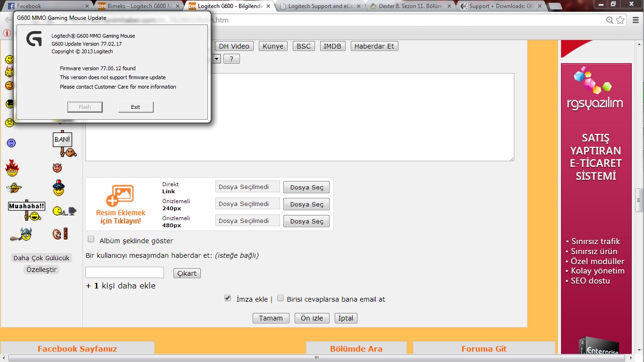This screenshot has height=362, width=644.
Task: Open the rgsyazılım e-ticaret advertisement
Action: click(596, 208)
